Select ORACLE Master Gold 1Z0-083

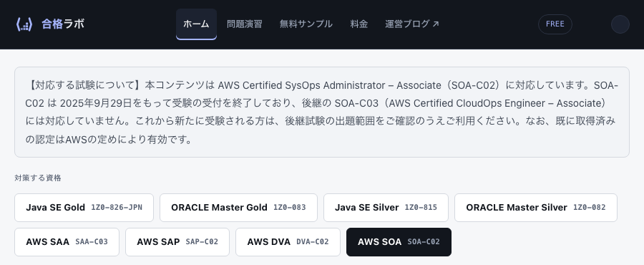tap(238, 208)
